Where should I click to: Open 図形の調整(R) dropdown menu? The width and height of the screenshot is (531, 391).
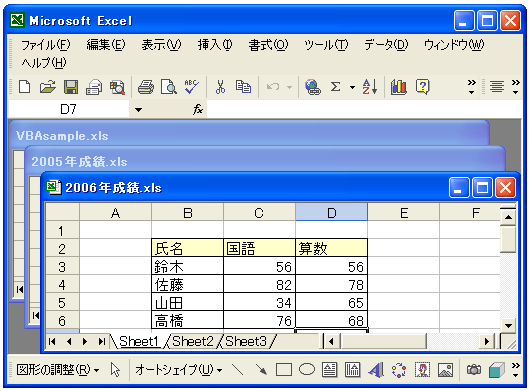pyautogui.click(x=58, y=370)
